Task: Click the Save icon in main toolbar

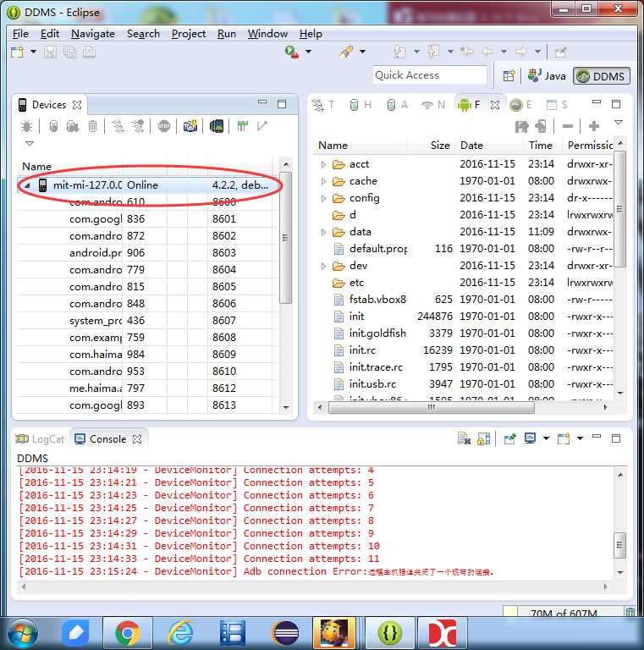Action: tap(50, 52)
